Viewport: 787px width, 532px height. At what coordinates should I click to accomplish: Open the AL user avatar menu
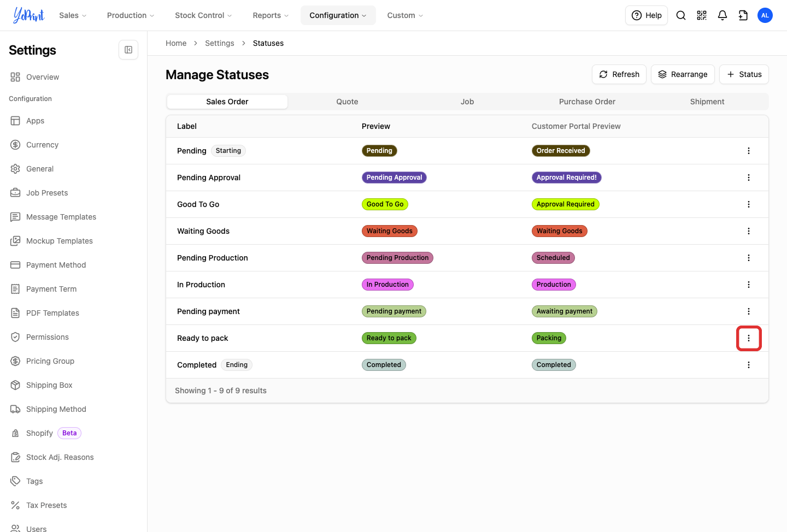(x=765, y=15)
